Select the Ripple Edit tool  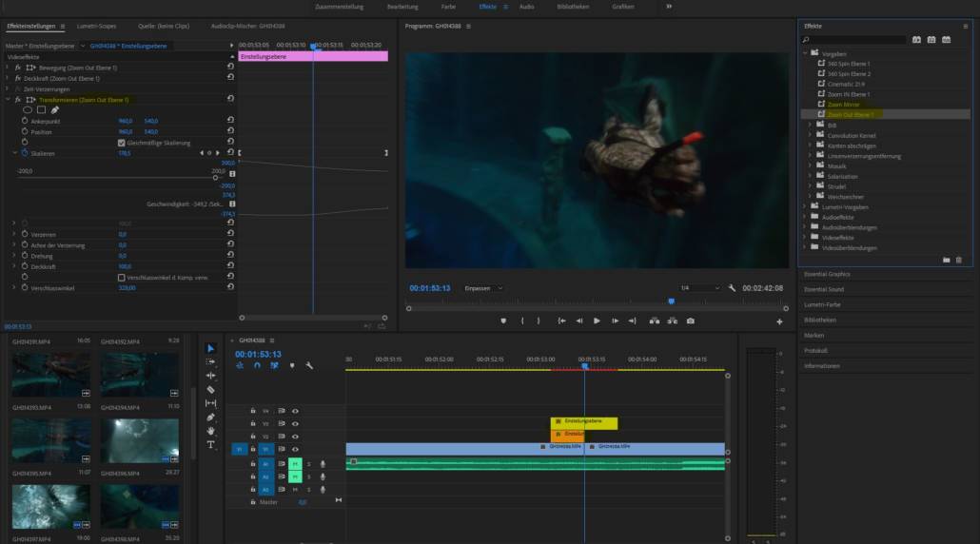[x=210, y=376]
